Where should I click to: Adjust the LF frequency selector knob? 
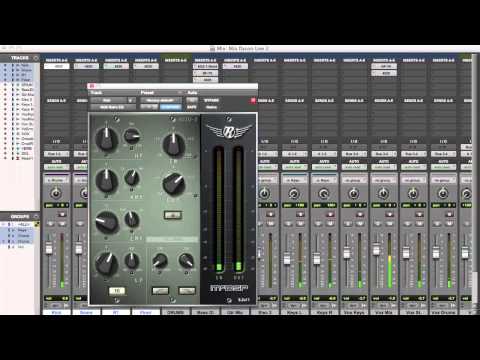coord(132,260)
